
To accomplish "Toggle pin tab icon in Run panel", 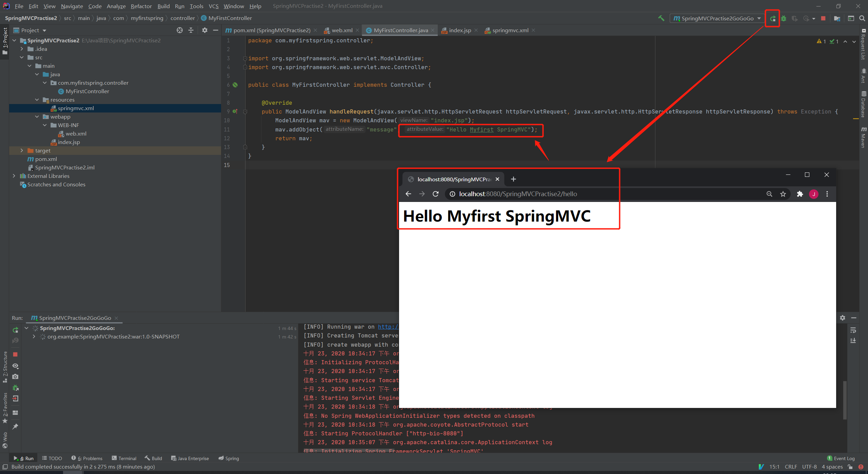I will (x=15, y=427).
